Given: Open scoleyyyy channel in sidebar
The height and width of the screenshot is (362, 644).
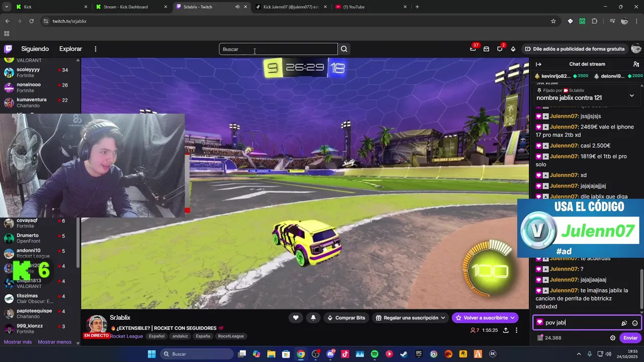Looking at the screenshot, I should tap(40, 72).
